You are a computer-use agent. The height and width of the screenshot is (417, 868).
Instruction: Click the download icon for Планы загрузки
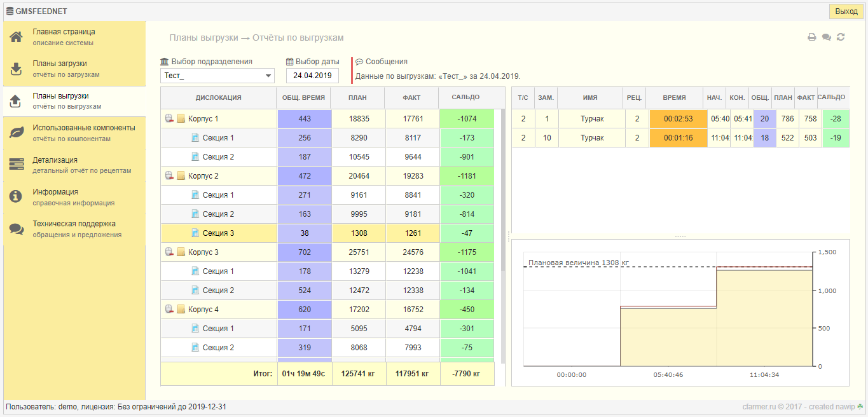click(17, 69)
